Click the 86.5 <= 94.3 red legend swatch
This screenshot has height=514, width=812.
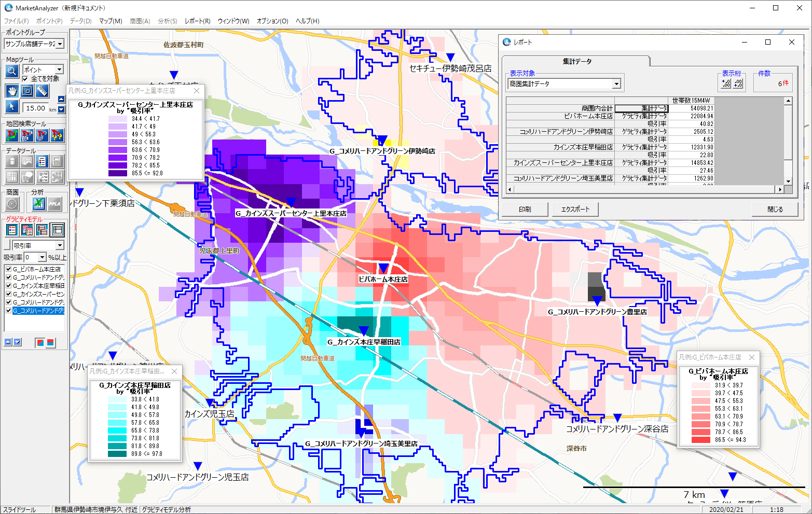point(700,440)
